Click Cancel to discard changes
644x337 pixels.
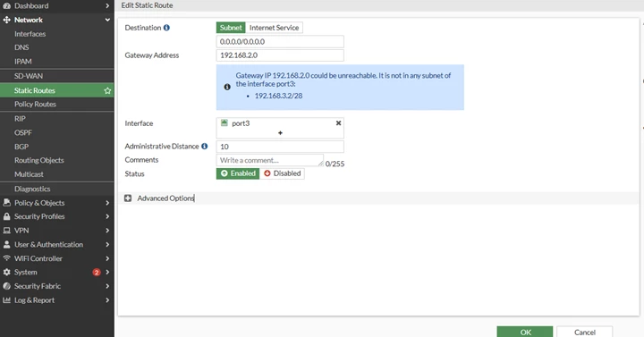click(584, 332)
